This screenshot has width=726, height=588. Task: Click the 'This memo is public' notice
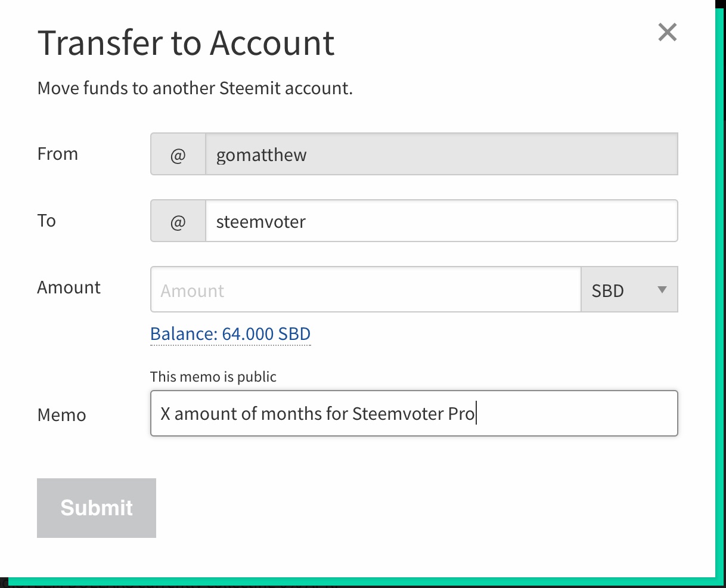click(x=213, y=377)
